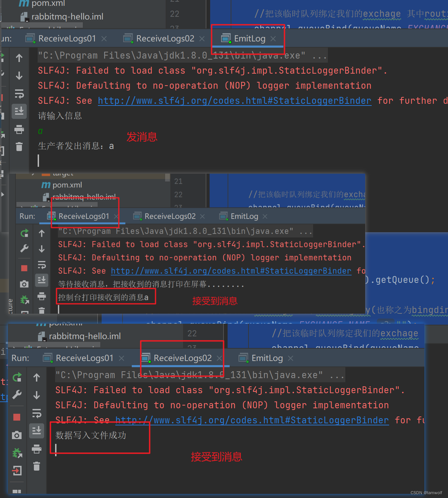Switch to the ReceiveLogs01 tab in top Run panel
Screen dimensions: 448x498
point(61,39)
